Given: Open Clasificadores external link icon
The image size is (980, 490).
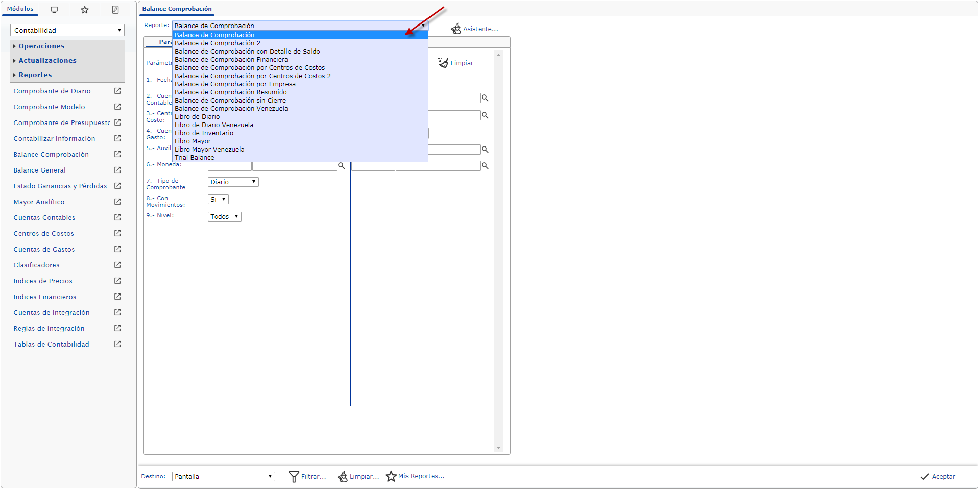Looking at the screenshot, I should (x=117, y=265).
